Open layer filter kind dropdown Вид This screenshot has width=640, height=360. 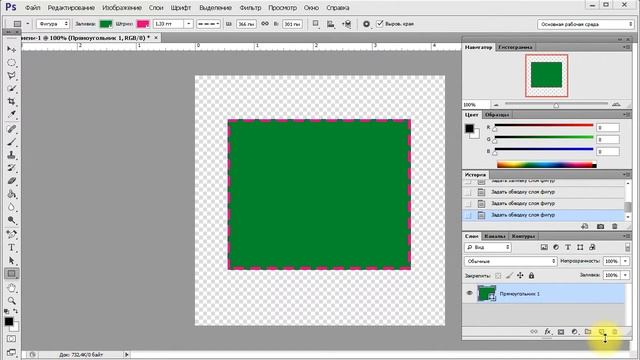(488, 247)
